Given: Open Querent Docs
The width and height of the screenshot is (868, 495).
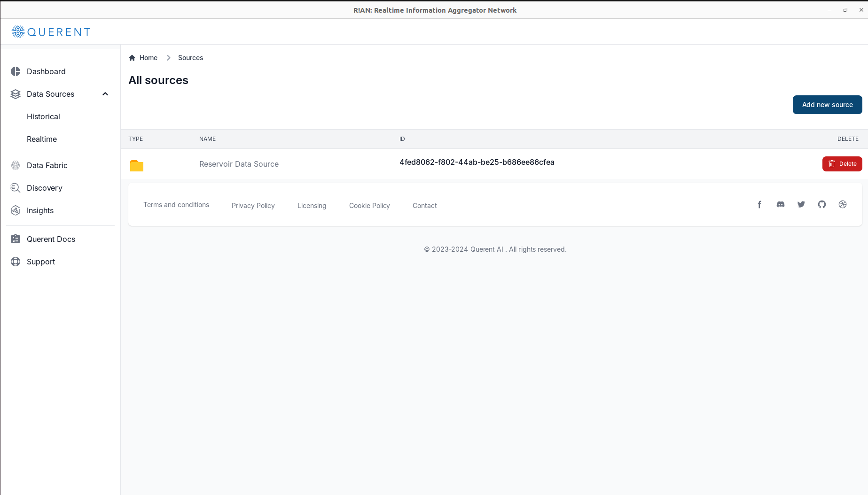Looking at the screenshot, I should pos(51,239).
